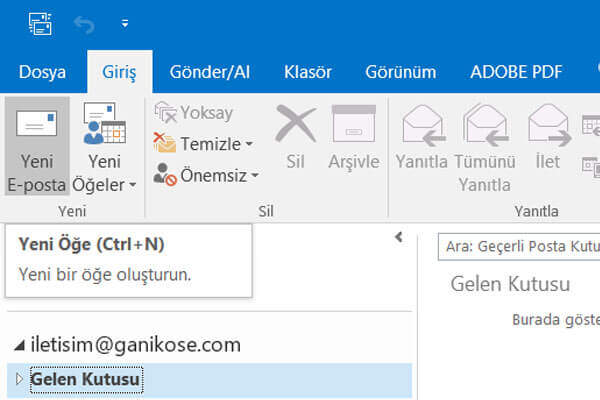The width and height of the screenshot is (600, 400).
Task: Click the Undo arrow in title bar
Action: coord(84,25)
